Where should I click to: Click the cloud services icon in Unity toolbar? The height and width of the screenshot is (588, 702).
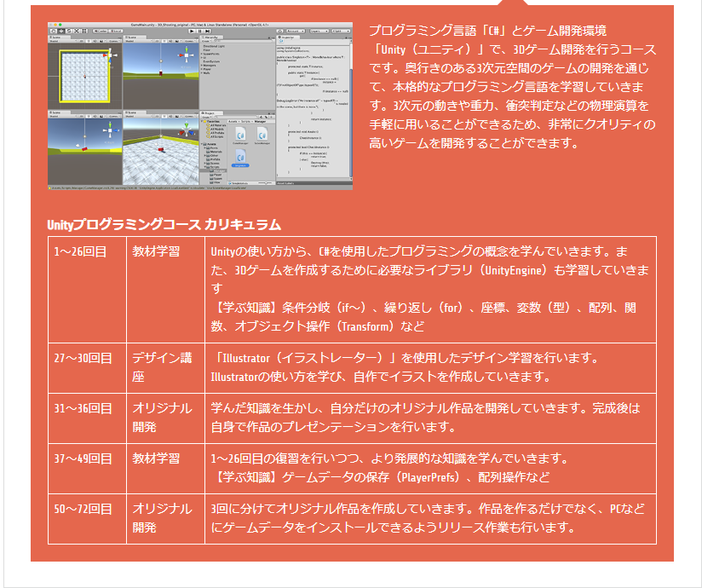coord(279,31)
